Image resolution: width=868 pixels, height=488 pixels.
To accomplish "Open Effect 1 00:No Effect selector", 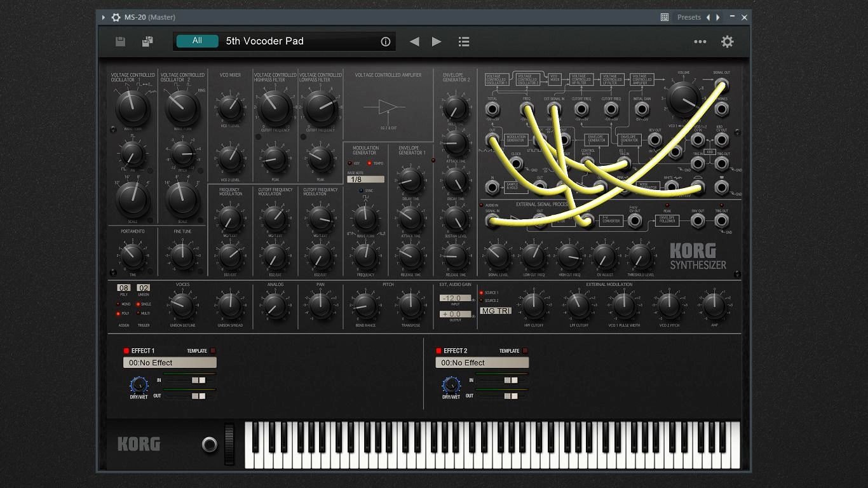I will click(x=170, y=363).
